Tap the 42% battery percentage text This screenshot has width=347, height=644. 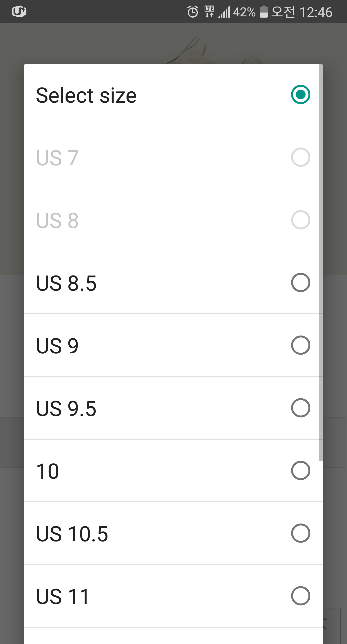coord(244,12)
